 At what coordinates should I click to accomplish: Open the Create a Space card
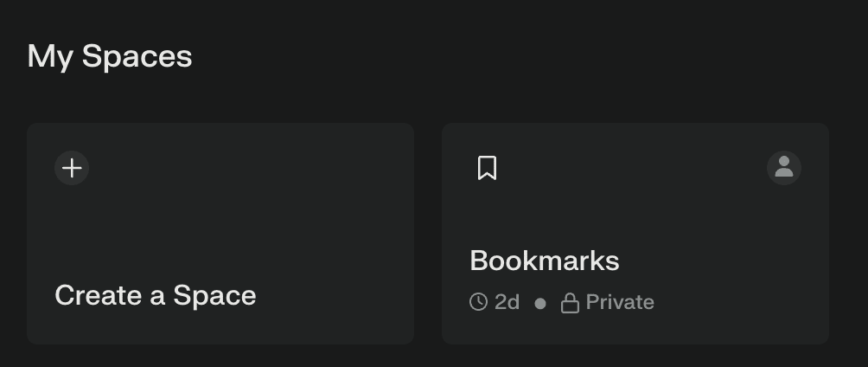220,234
